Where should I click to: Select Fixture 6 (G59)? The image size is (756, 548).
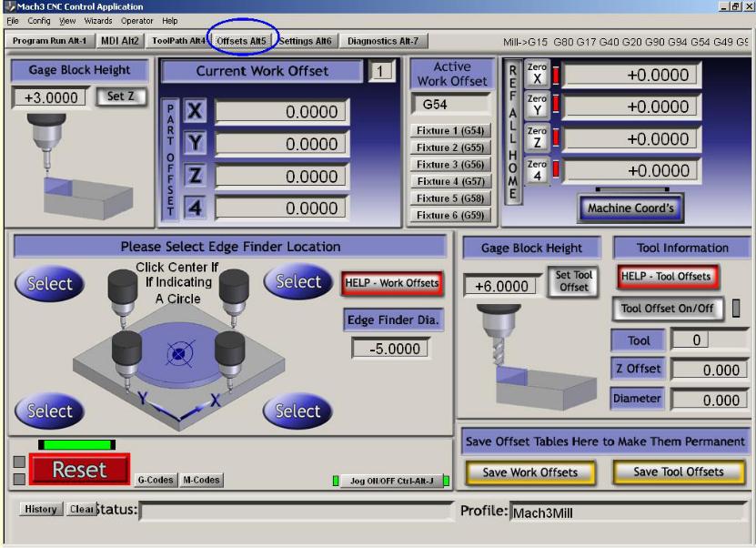point(449,215)
